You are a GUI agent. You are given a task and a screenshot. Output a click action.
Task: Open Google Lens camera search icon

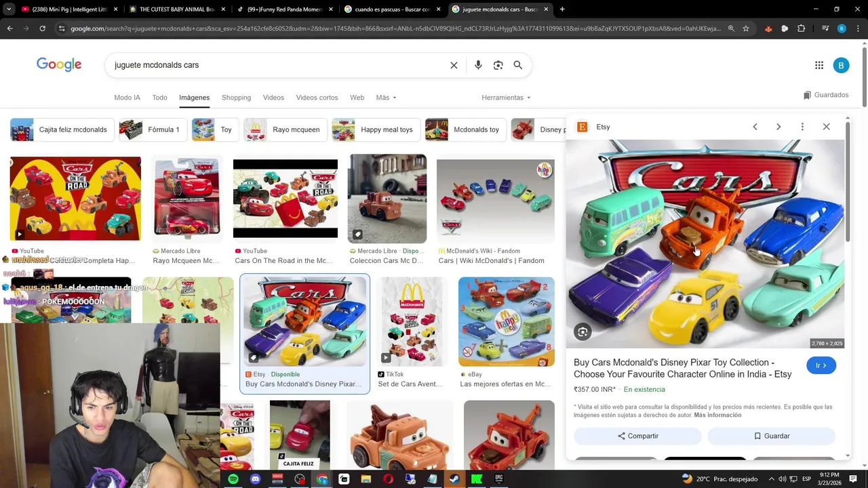coord(498,65)
